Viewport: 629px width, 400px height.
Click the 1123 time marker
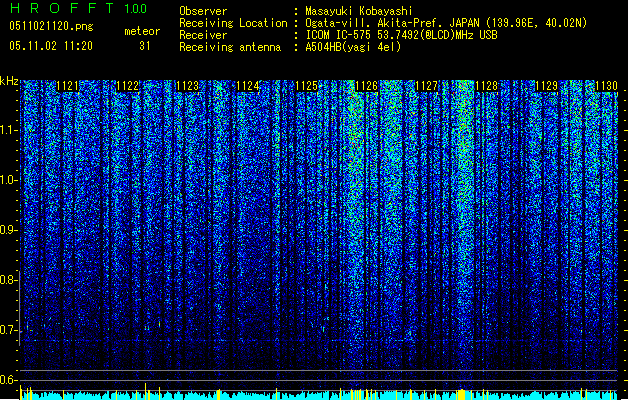click(187, 86)
